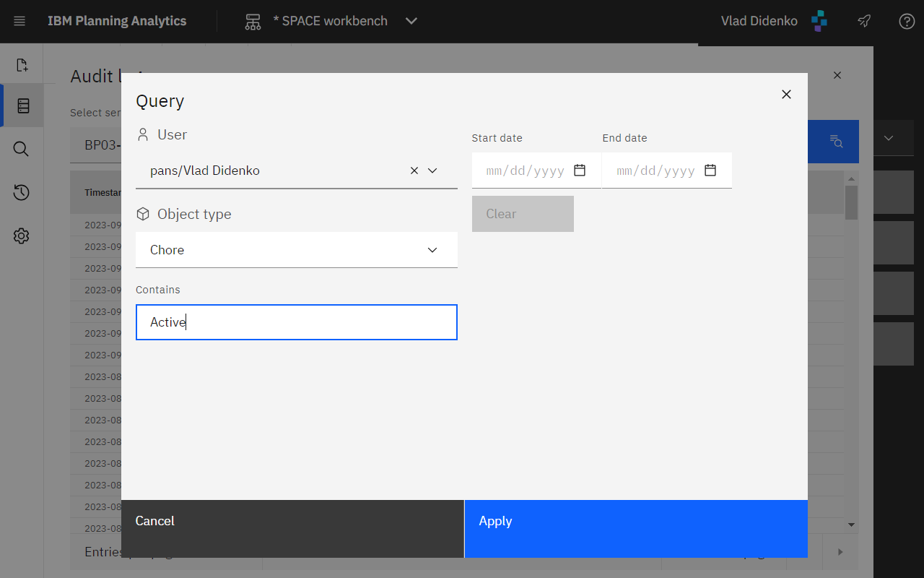Close the Audit log panel
Image resolution: width=924 pixels, height=578 pixels.
(x=837, y=75)
